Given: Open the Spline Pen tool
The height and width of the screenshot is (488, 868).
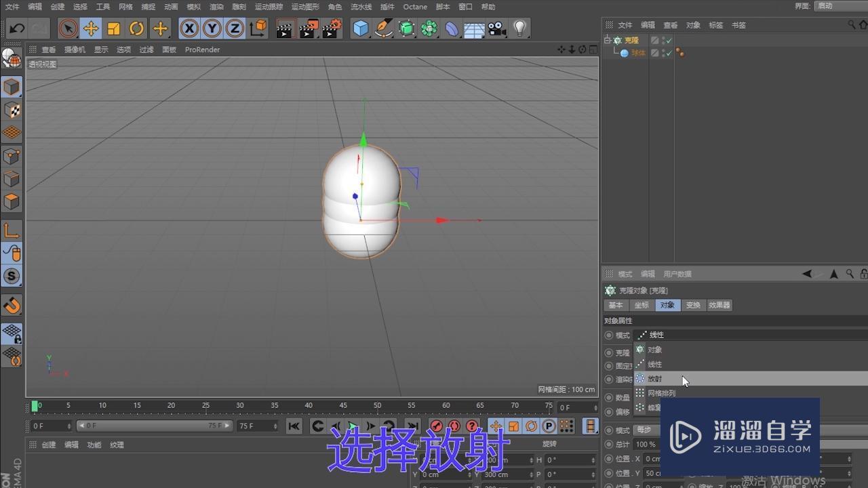Looking at the screenshot, I should point(384,28).
